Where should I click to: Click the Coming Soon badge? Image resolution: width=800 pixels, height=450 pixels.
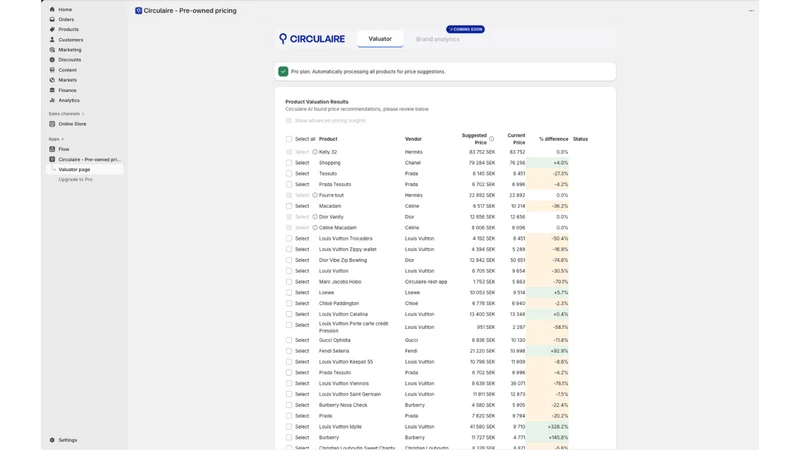(x=465, y=29)
